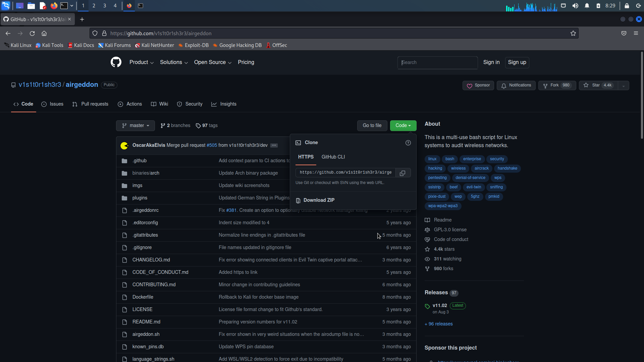Expand hidden commit message ellipsis

coord(274,145)
